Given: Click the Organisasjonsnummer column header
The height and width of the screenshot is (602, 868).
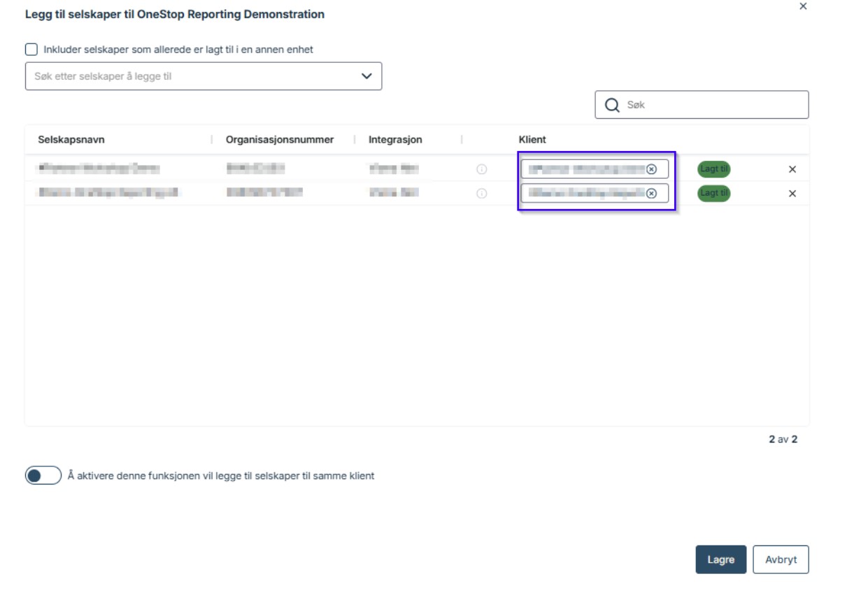Looking at the screenshot, I should pyautogui.click(x=280, y=140).
